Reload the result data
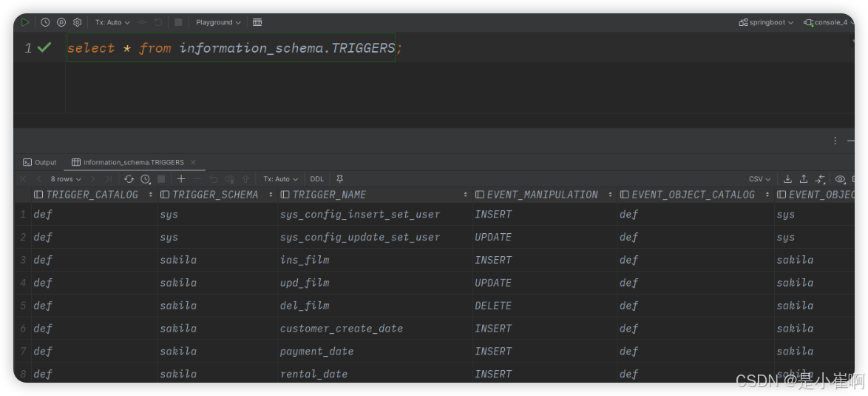 click(129, 179)
